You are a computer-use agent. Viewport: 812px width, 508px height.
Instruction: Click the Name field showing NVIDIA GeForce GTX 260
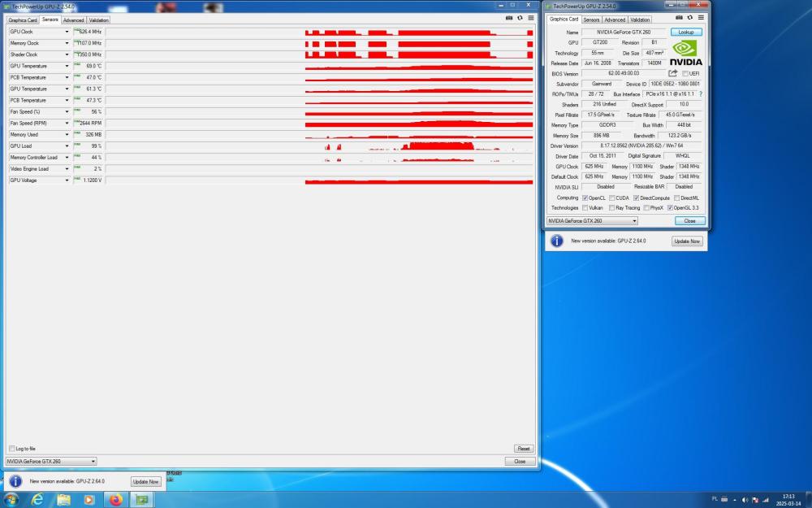coord(624,33)
